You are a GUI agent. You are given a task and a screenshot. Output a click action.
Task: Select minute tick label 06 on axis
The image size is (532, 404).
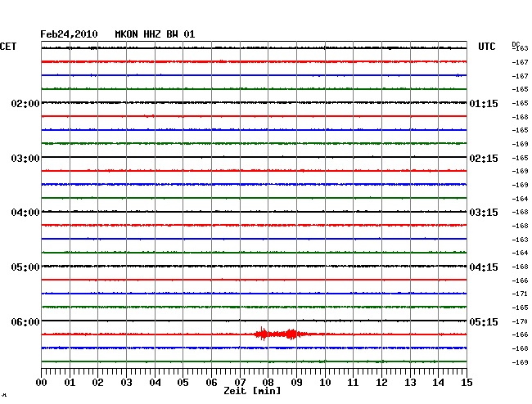211,382
